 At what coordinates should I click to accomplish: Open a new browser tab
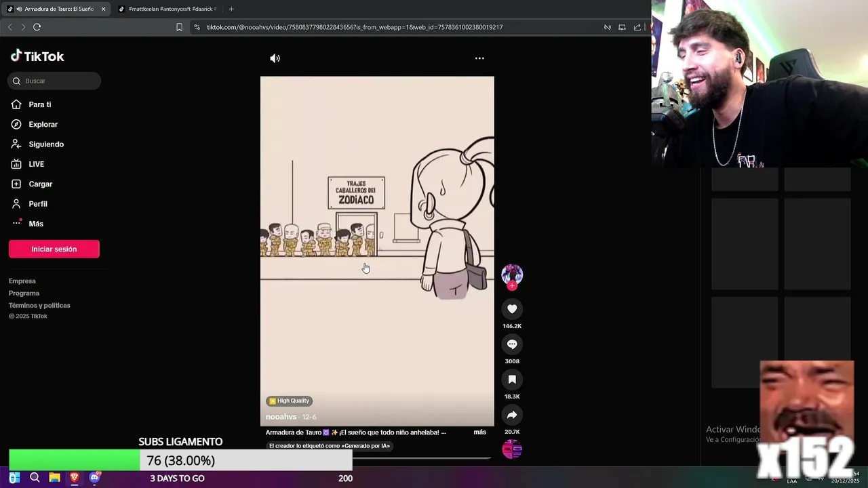coord(231,9)
